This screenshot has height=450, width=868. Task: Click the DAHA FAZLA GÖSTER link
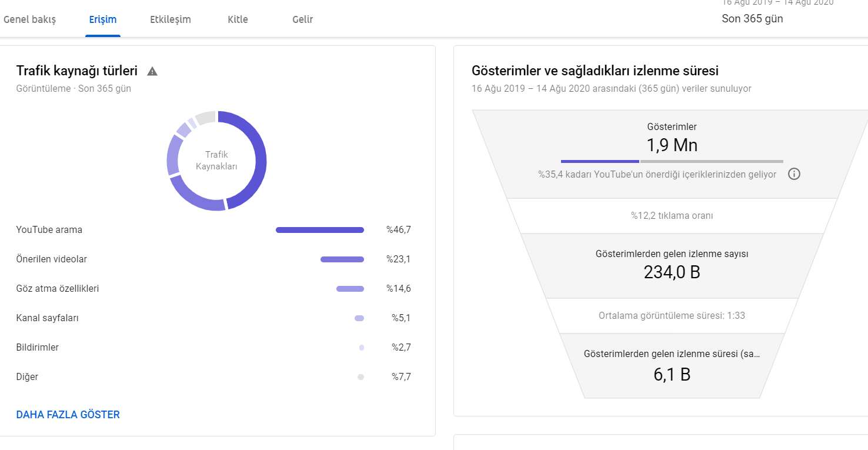coord(68,415)
